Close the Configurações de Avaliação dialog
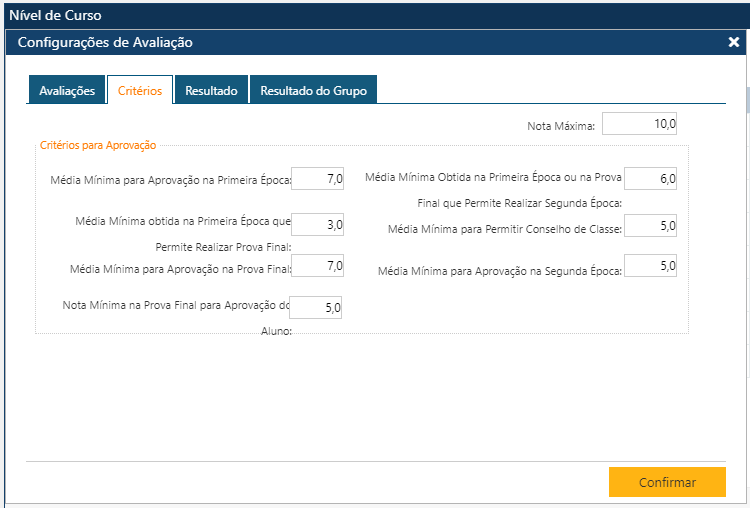 [x=733, y=43]
